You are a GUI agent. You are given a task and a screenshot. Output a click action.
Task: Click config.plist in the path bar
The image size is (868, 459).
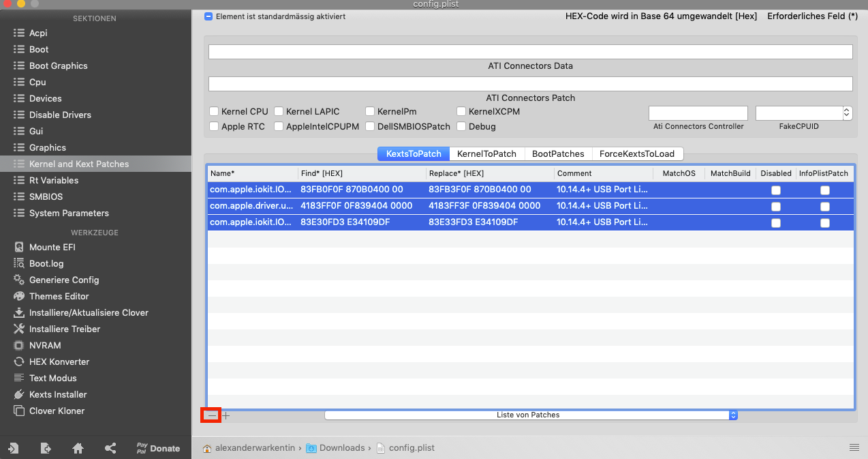coord(412,448)
